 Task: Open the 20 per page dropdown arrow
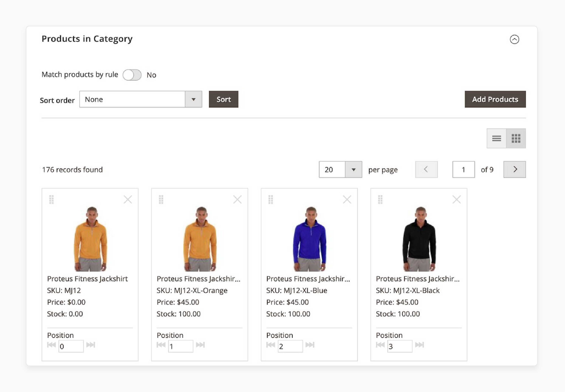[353, 170]
